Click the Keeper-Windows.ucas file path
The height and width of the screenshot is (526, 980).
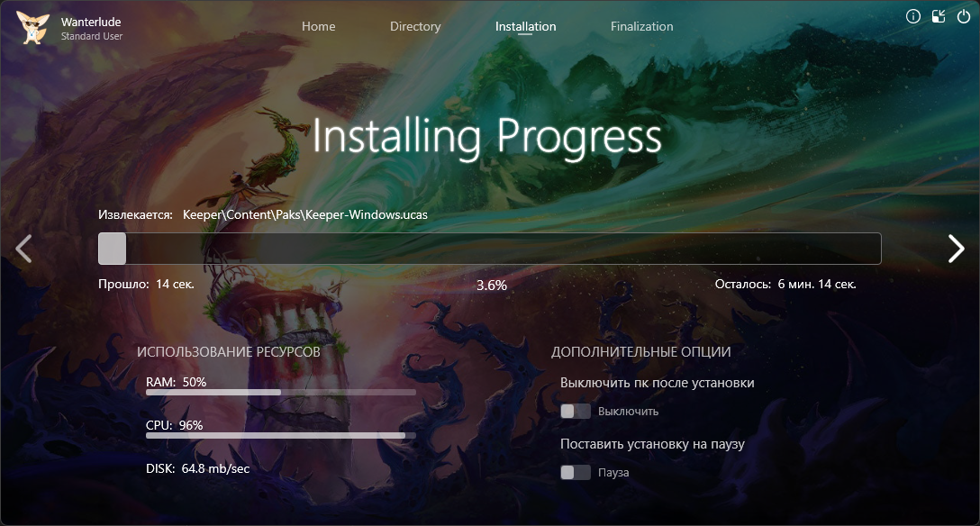pos(305,214)
